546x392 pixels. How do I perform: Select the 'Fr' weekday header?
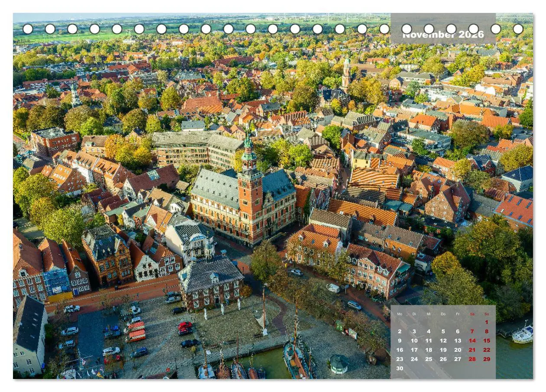(458, 314)
